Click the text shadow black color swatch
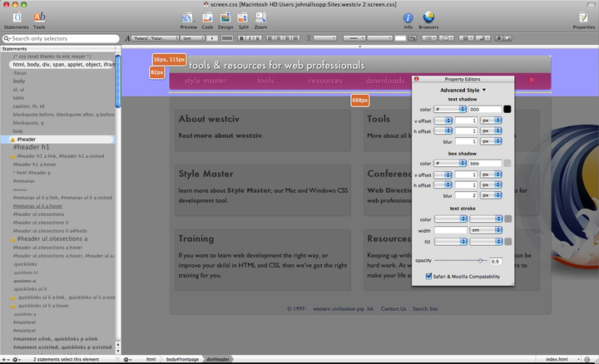Image resolution: width=599 pixels, height=364 pixels. tap(507, 109)
